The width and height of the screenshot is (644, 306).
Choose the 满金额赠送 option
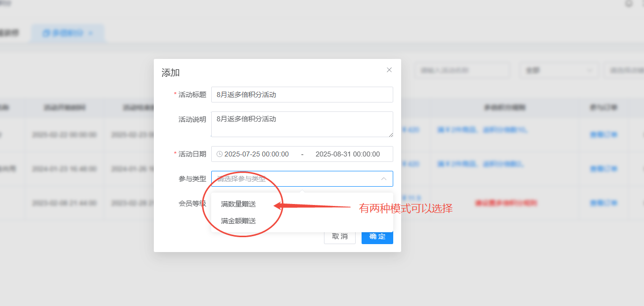(x=238, y=221)
